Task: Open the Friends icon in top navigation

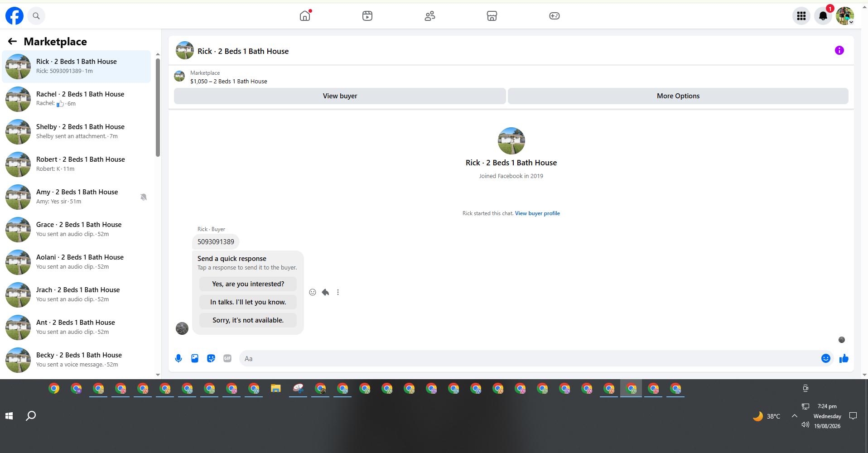Action: [430, 16]
